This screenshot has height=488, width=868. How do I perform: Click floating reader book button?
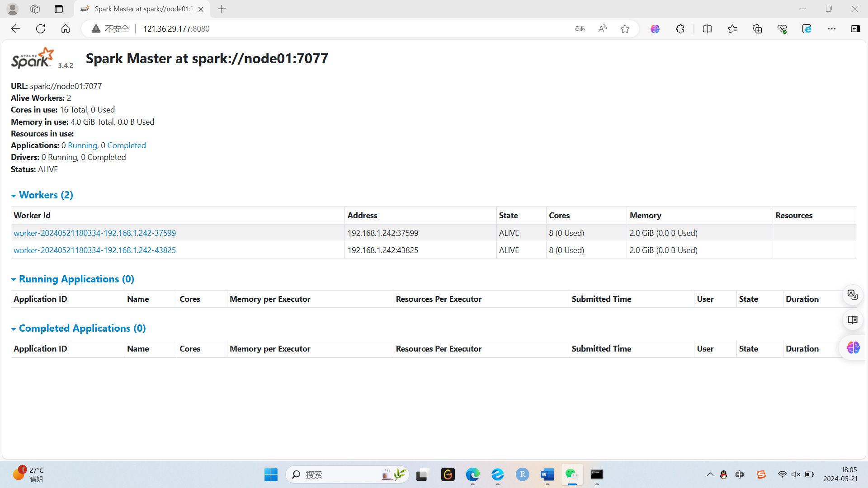coord(853,320)
